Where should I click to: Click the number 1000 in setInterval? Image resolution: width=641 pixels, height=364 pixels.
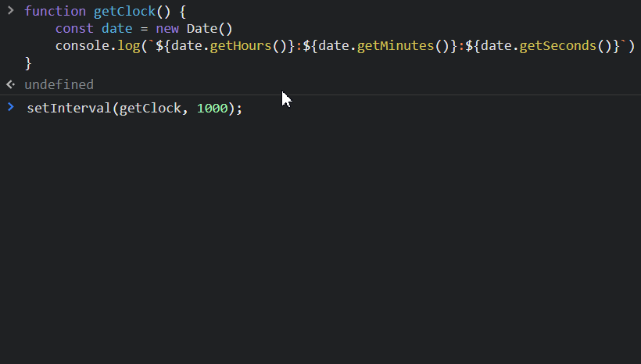tap(212, 109)
